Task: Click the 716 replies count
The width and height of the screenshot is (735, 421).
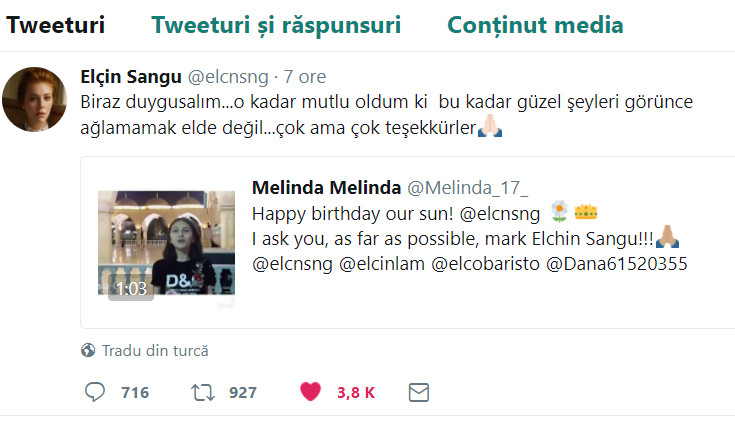Action: click(x=135, y=392)
